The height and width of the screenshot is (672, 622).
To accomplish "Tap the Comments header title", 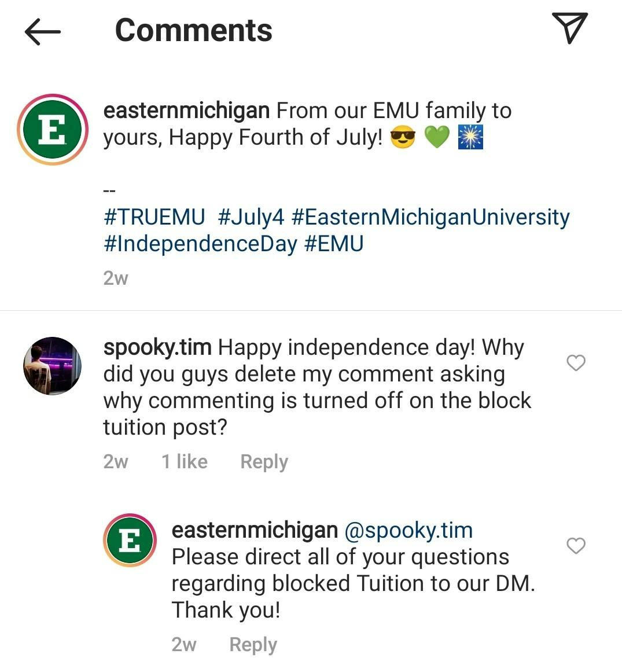I will pos(193,30).
